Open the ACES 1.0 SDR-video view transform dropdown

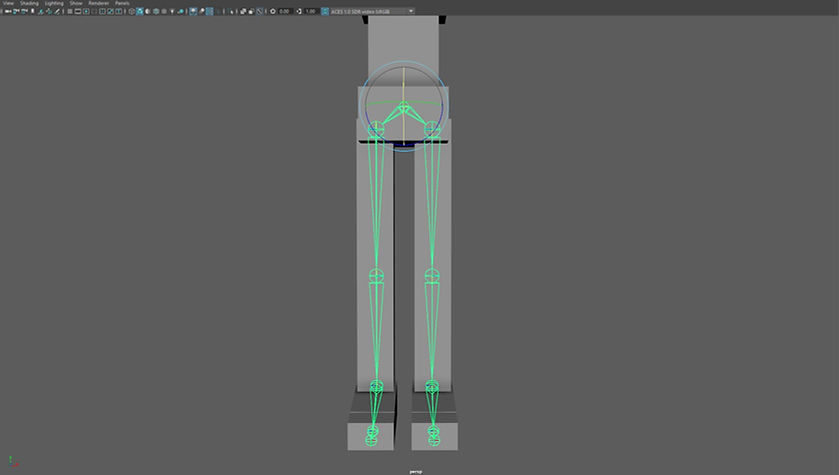pos(372,11)
